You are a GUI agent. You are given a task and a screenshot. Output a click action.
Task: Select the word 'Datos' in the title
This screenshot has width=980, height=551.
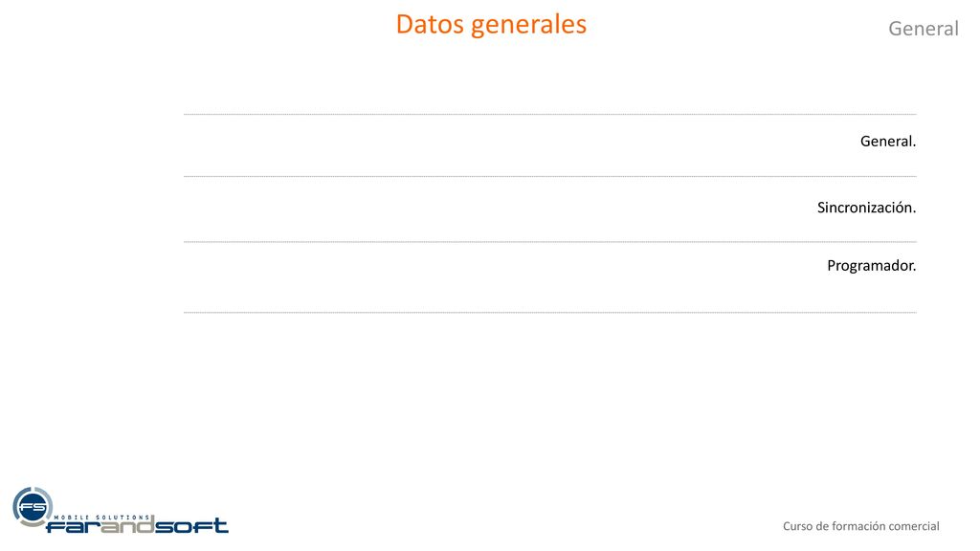coord(430,24)
